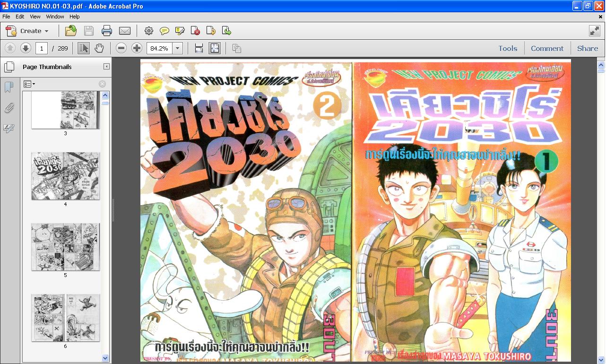
Task: Toggle fit one full page view
Action: 215,48
